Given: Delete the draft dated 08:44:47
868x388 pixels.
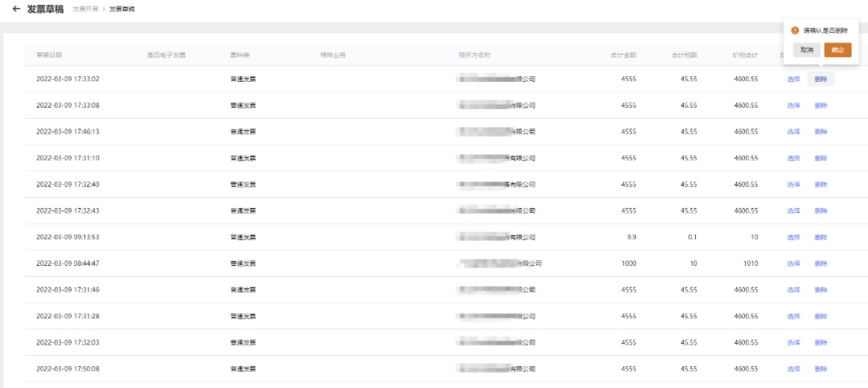Looking at the screenshot, I should 821,263.
